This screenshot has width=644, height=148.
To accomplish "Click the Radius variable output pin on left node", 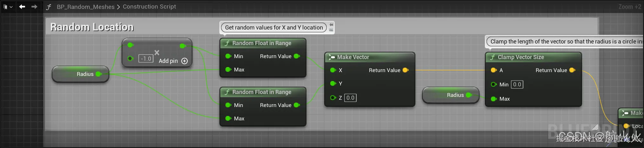I will pos(98,74).
